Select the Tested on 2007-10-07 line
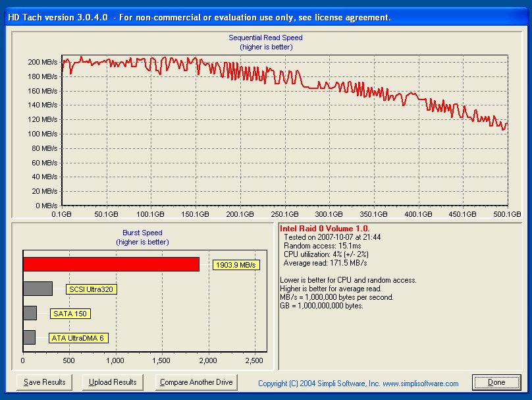 pos(332,237)
